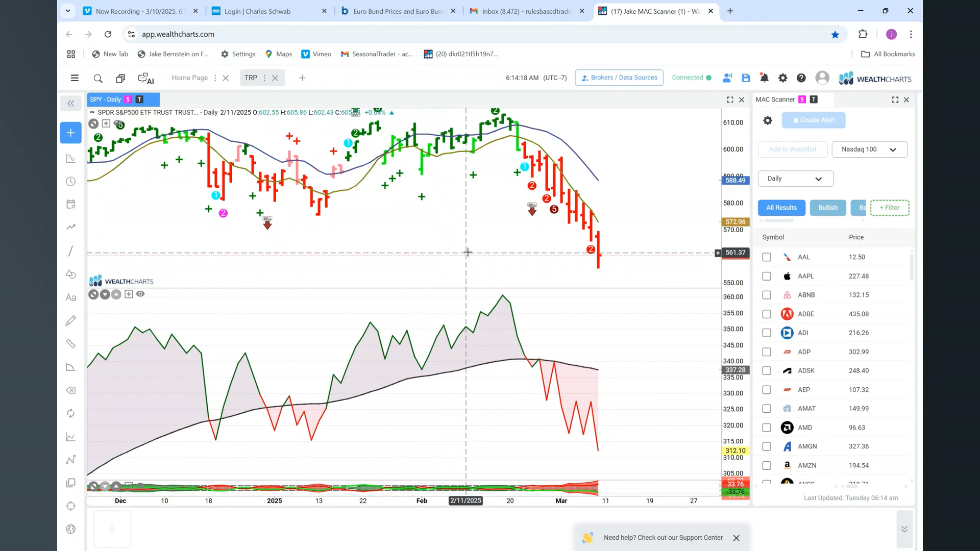Click the refresh sync icon in sidebar
980x551 pixels.
(x=71, y=413)
